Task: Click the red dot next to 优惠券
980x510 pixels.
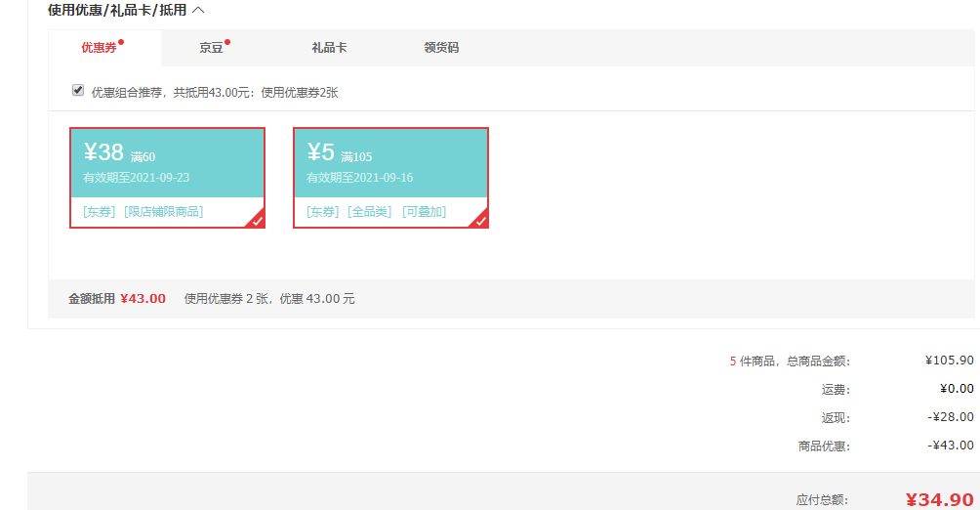Action: coord(121,43)
